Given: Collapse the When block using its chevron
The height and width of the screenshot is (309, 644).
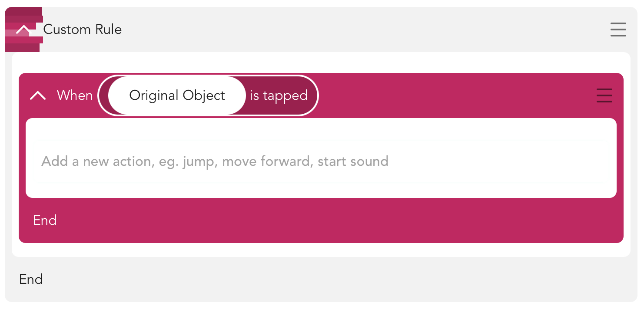Looking at the screenshot, I should pyautogui.click(x=38, y=95).
